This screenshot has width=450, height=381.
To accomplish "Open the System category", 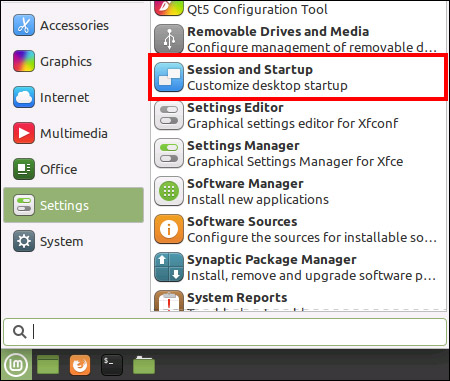I will (x=73, y=241).
